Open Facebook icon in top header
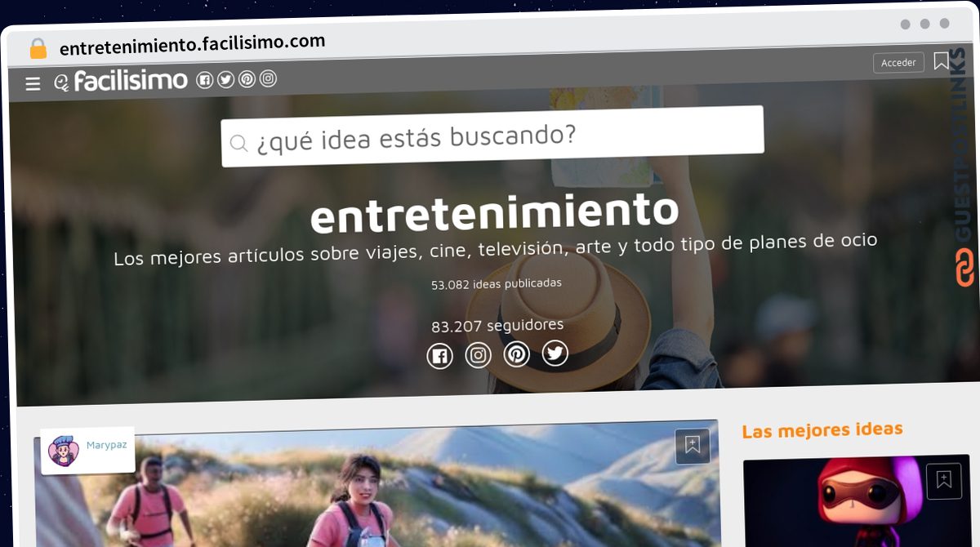 pos(204,80)
